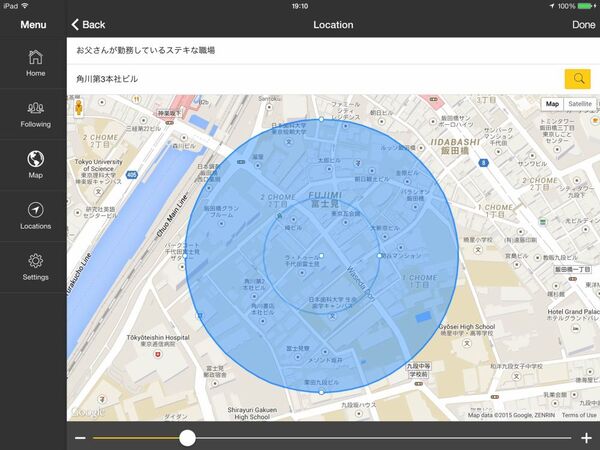
Task: Open the Menu header
Action: pos(33,24)
